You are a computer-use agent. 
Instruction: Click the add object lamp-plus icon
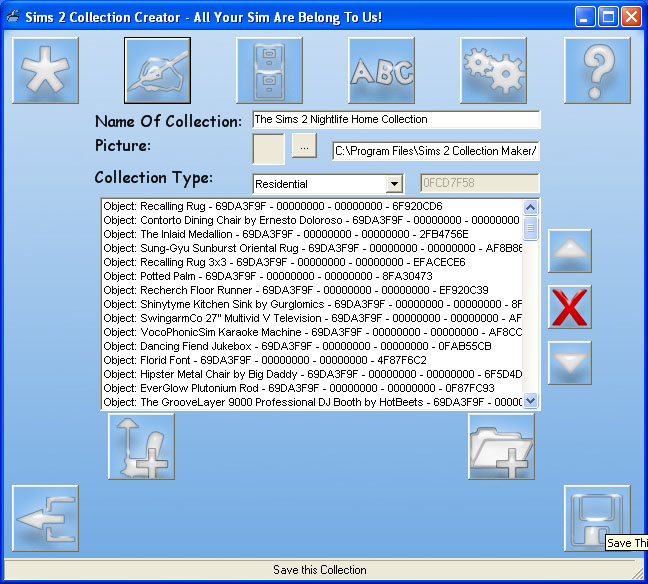coord(141,447)
